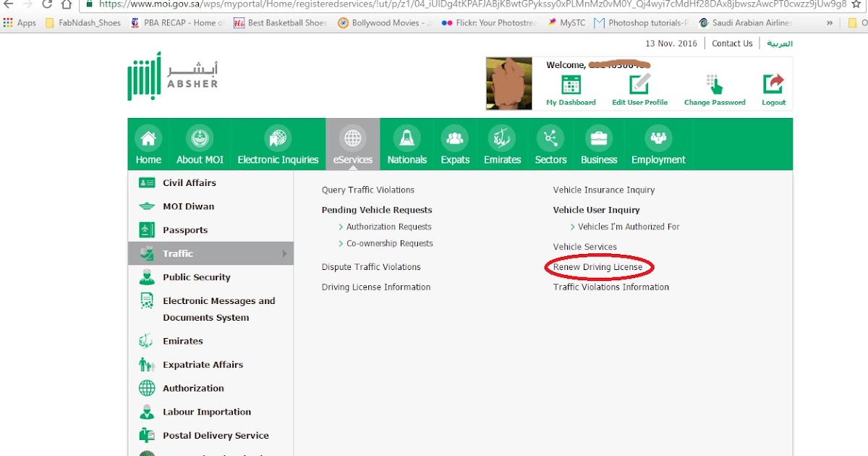
Task: Open Vehicle Insurance Inquiry link
Action: tap(604, 190)
